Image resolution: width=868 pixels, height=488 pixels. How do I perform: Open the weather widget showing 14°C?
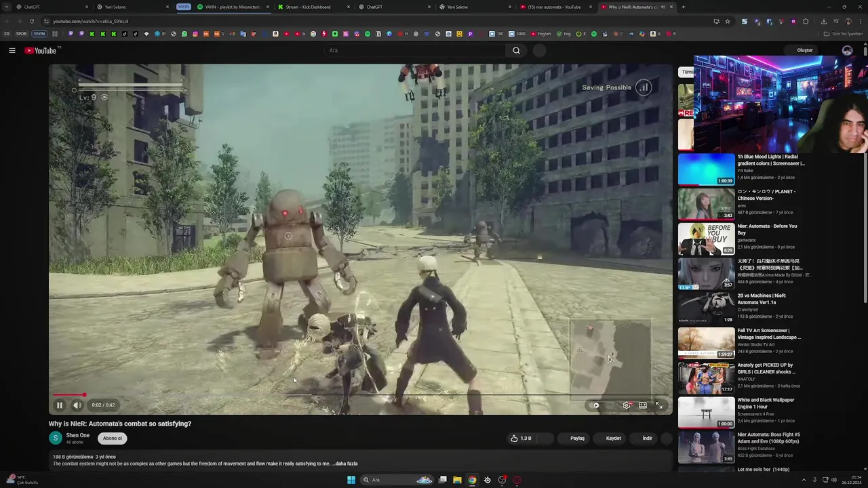[22, 480]
